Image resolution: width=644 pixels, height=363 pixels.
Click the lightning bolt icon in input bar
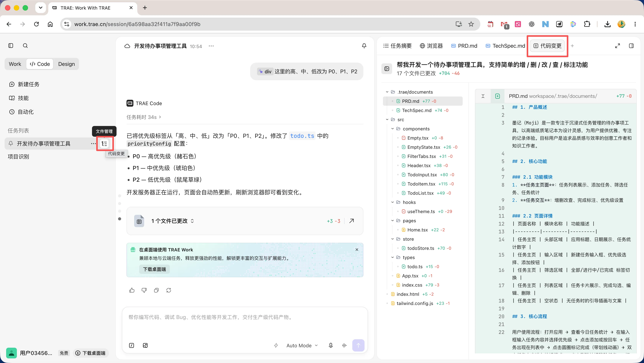pyautogui.click(x=276, y=346)
